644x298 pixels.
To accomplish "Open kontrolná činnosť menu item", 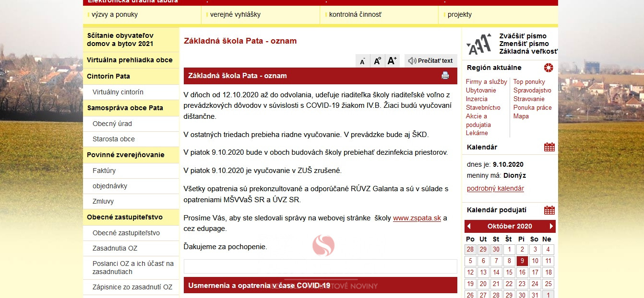I will tap(355, 14).
